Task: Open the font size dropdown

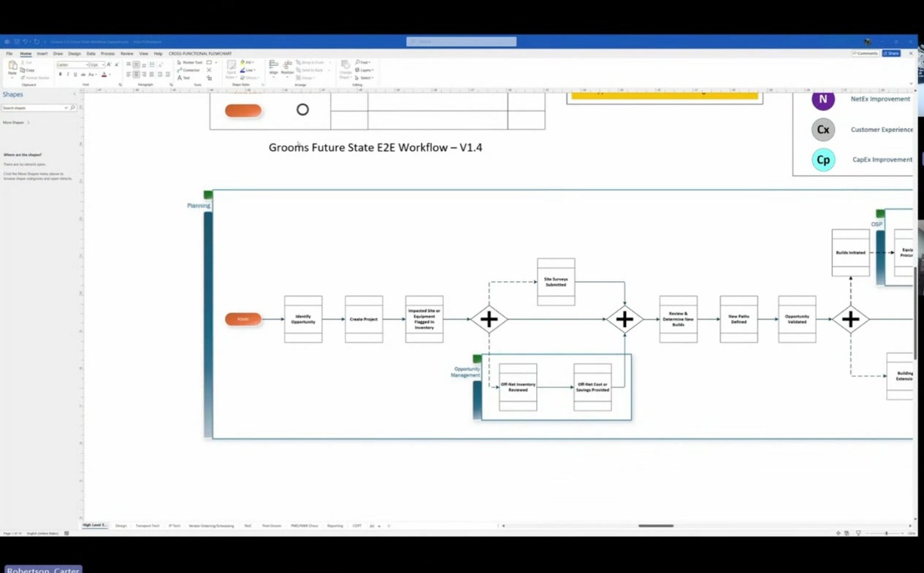Action: point(102,65)
